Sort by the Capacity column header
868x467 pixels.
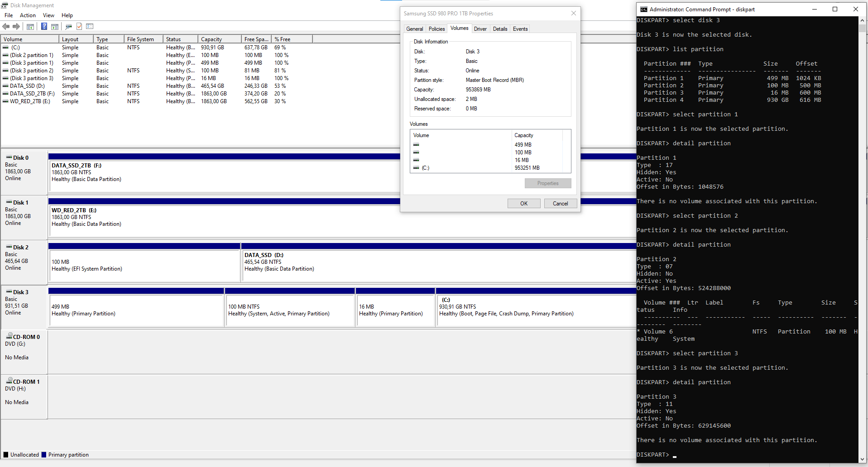pyautogui.click(x=220, y=39)
